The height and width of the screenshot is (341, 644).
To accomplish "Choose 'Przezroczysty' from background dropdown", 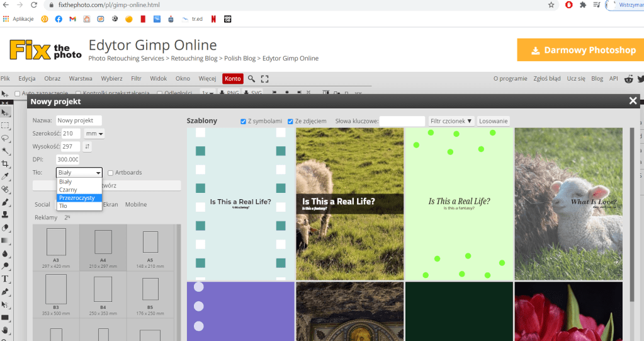I will point(77,198).
